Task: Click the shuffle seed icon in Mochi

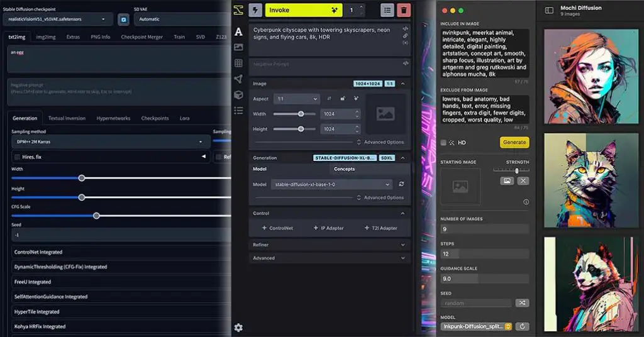Action: 522,303
